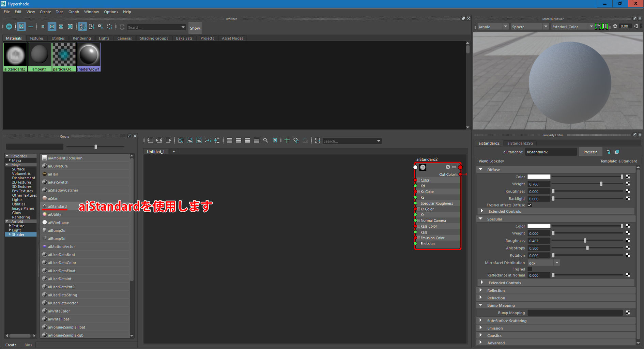The width and height of the screenshot is (644, 349).
Task: Click the Diffuse Weight map connection button
Action: pos(628,184)
